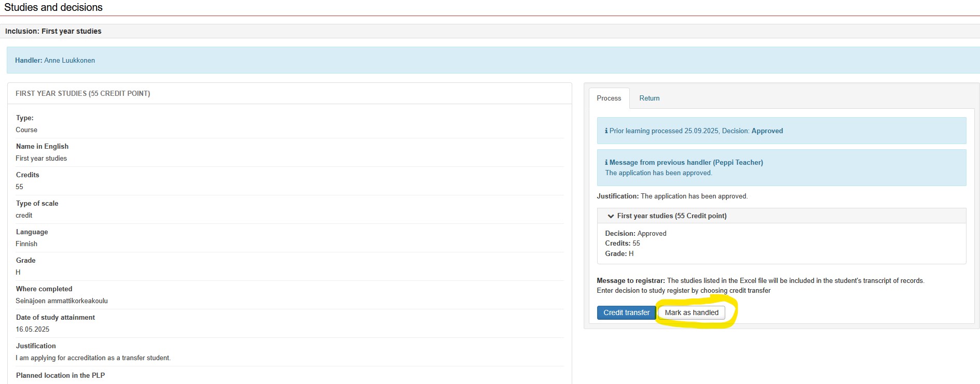Click info icon beside Prior learning processed

click(x=606, y=131)
